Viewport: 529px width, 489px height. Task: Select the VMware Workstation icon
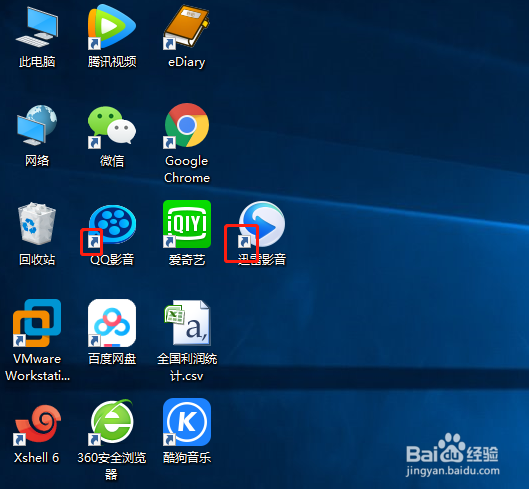pyautogui.click(x=37, y=323)
